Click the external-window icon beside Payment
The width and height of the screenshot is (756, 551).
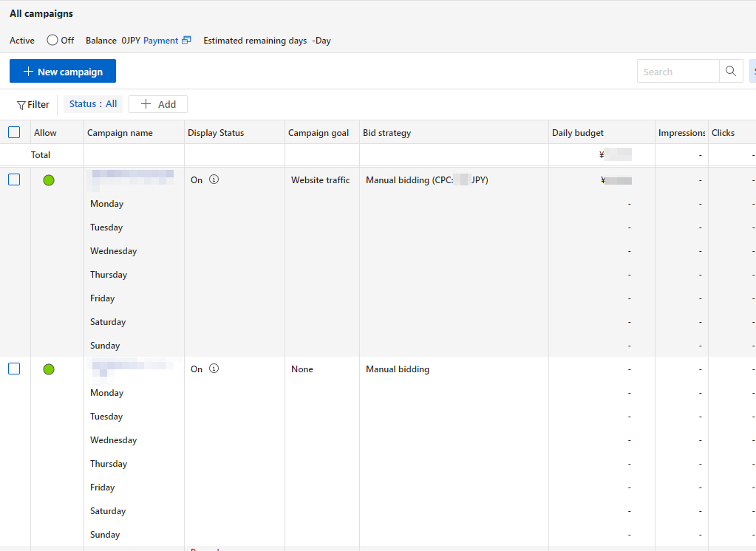[186, 41]
